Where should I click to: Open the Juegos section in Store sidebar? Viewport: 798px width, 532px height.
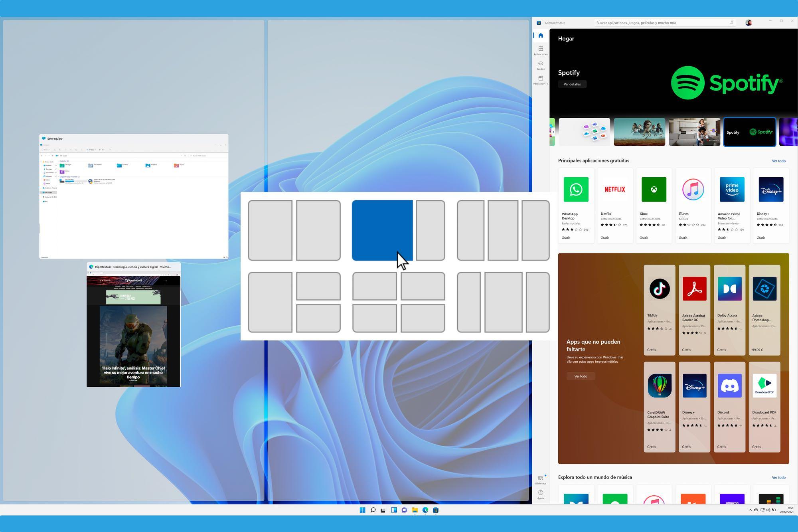pos(541,65)
